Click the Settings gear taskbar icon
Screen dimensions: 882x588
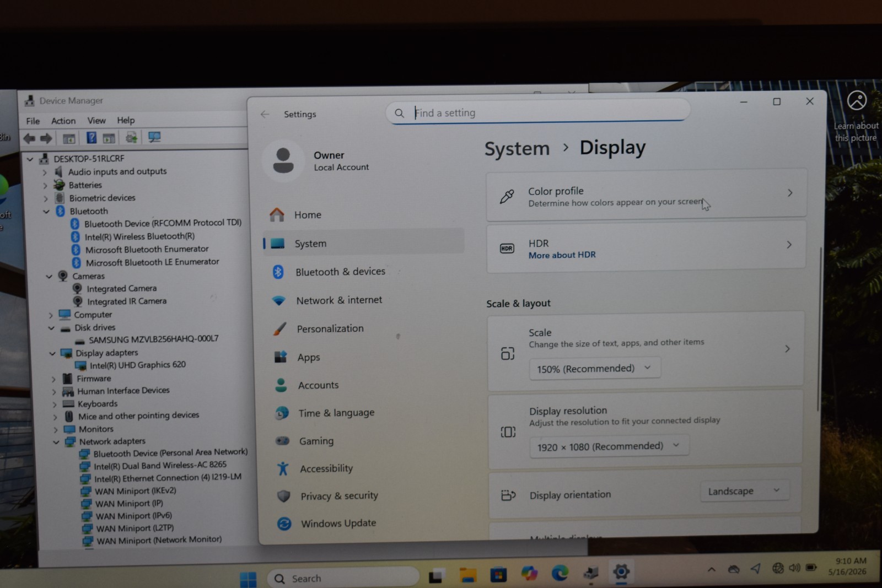pyautogui.click(x=621, y=572)
